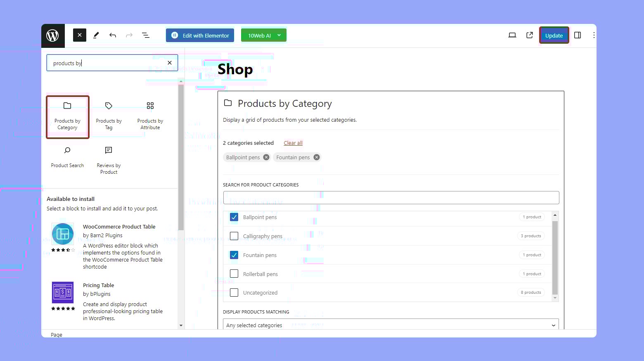Open the desktop preview view icon
The width and height of the screenshot is (644, 361).
[512, 35]
